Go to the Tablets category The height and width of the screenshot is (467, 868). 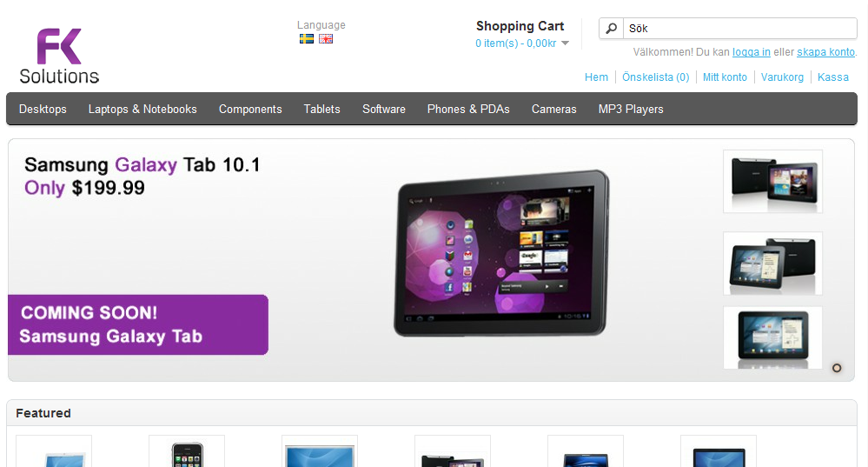point(321,109)
